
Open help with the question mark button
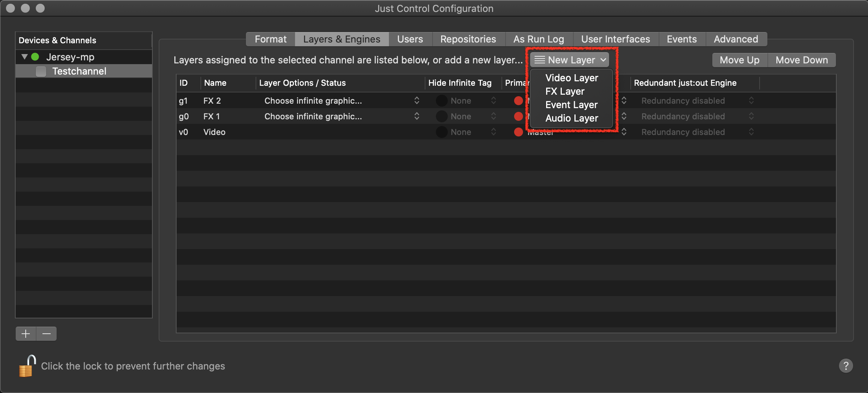click(846, 366)
